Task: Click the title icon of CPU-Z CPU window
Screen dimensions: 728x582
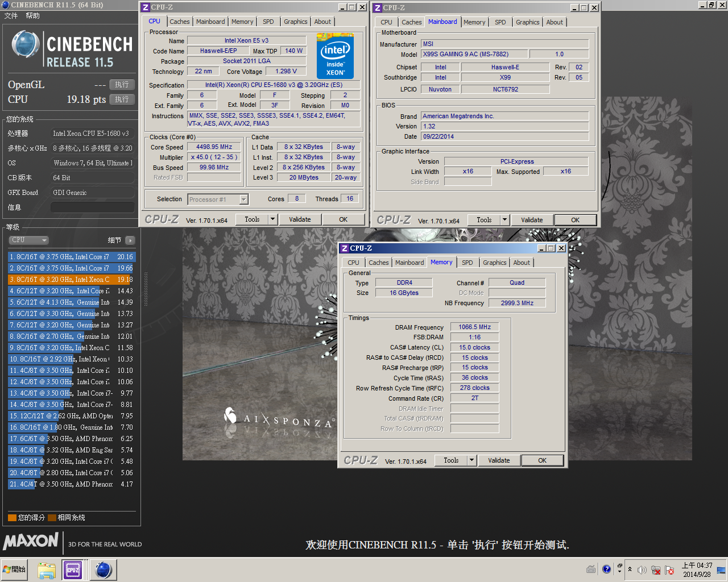Action: 146,7
